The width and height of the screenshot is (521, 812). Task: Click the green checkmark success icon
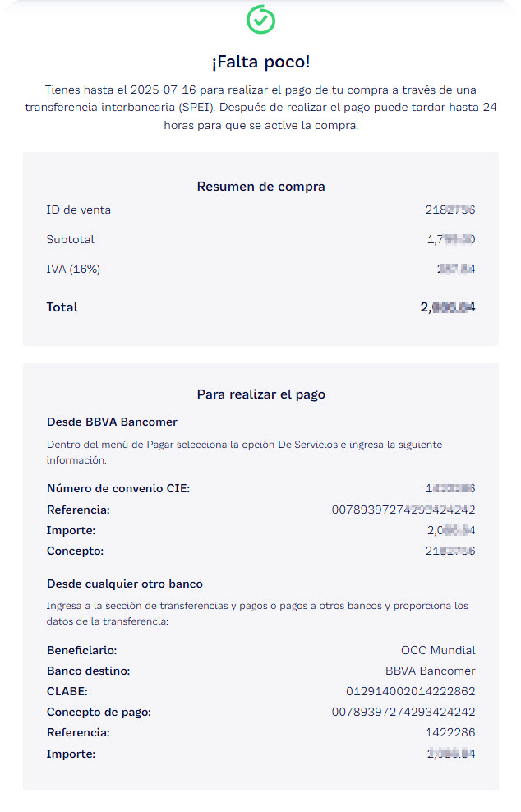[x=260, y=20]
